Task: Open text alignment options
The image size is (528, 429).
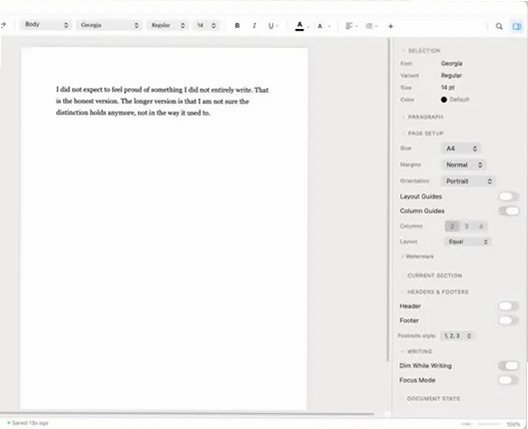Action: click(x=349, y=26)
